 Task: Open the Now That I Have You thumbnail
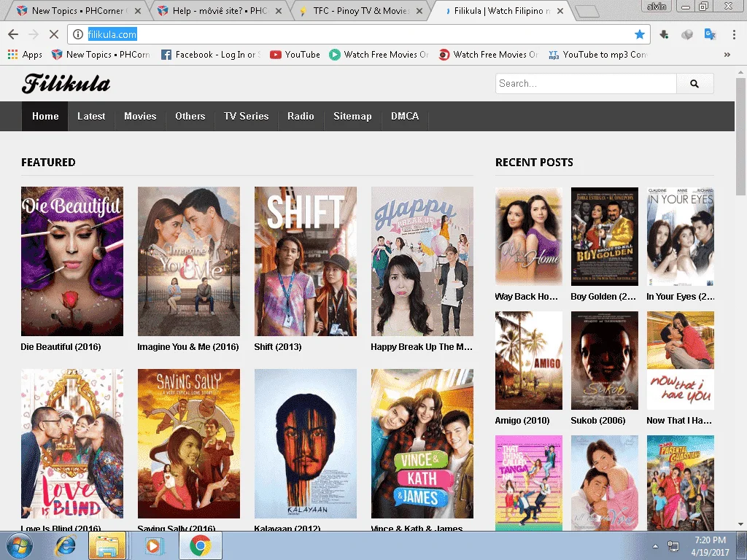(681, 360)
